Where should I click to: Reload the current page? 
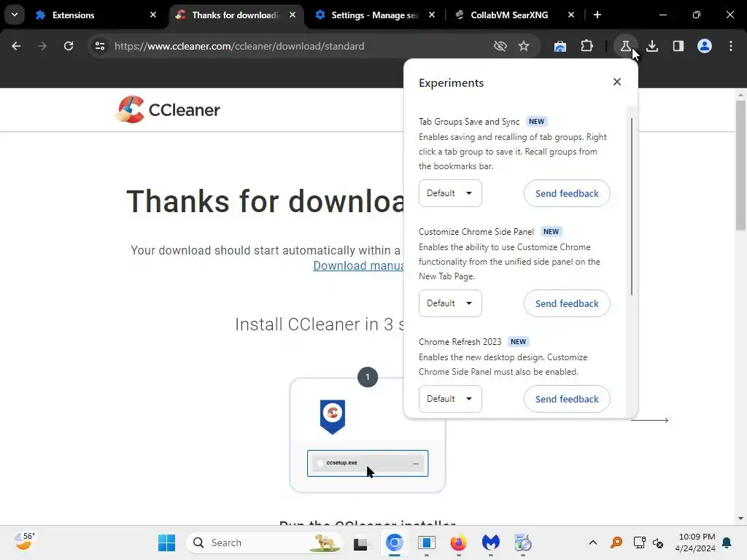(x=69, y=46)
